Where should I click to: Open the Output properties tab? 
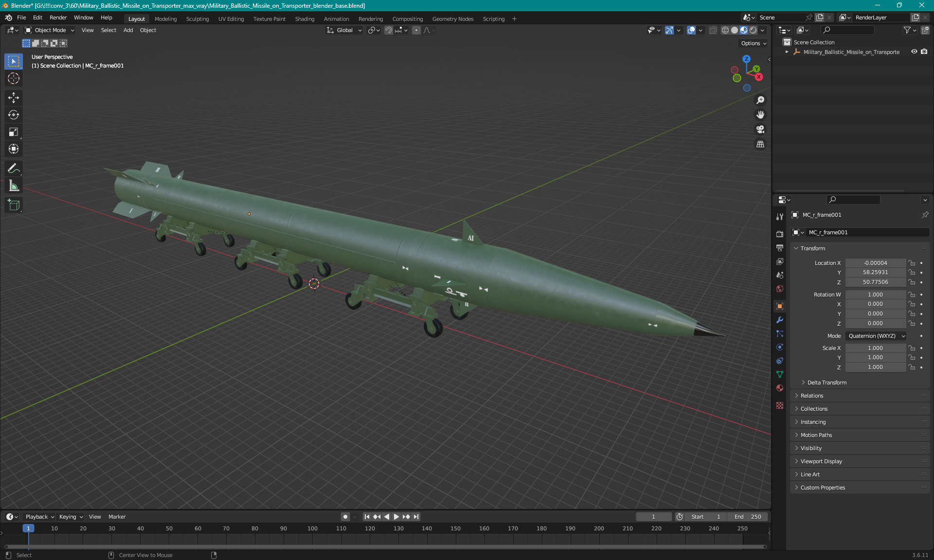pyautogui.click(x=780, y=248)
